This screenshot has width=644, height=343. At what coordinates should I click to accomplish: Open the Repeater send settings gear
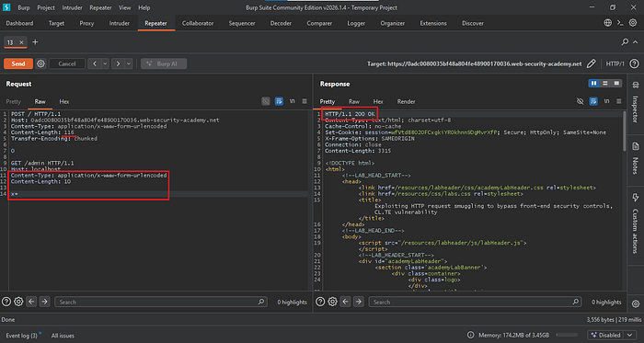(40, 63)
